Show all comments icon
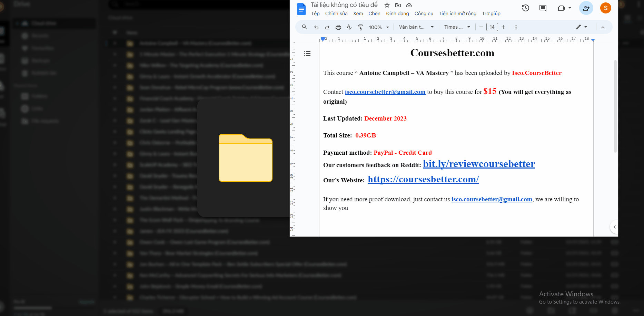The image size is (644, 316). pos(543,8)
